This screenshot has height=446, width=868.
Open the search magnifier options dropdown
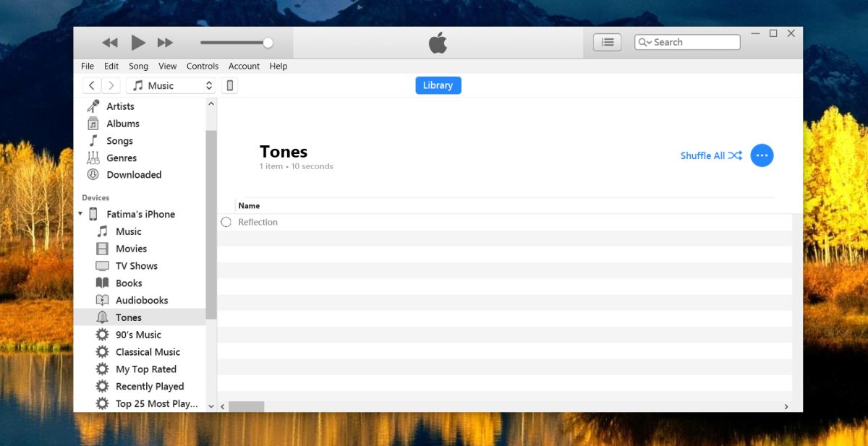click(644, 43)
